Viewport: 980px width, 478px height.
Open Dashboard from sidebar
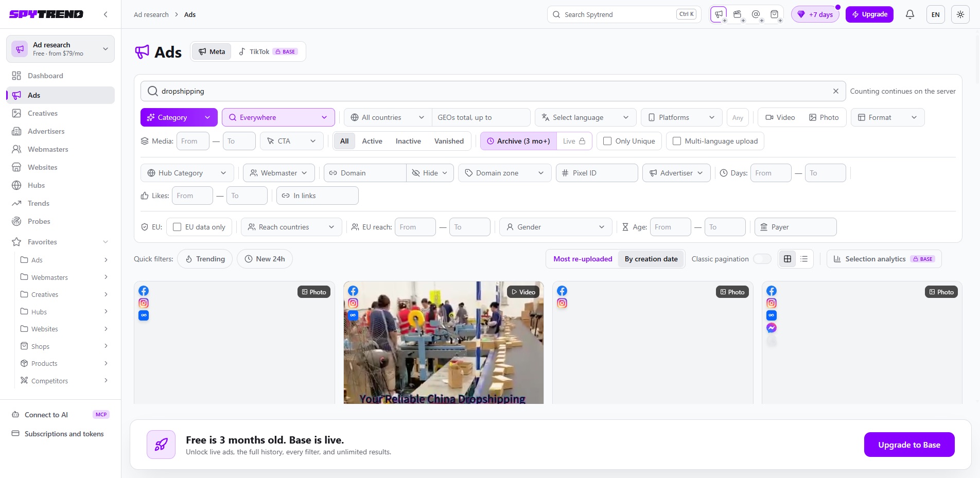pyautogui.click(x=61, y=76)
